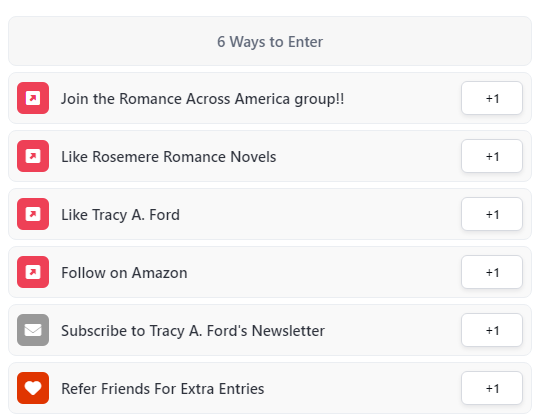The width and height of the screenshot is (540, 420).
Task: Open the Like Rosemere Romance Novels entry
Action: (x=168, y=157)
